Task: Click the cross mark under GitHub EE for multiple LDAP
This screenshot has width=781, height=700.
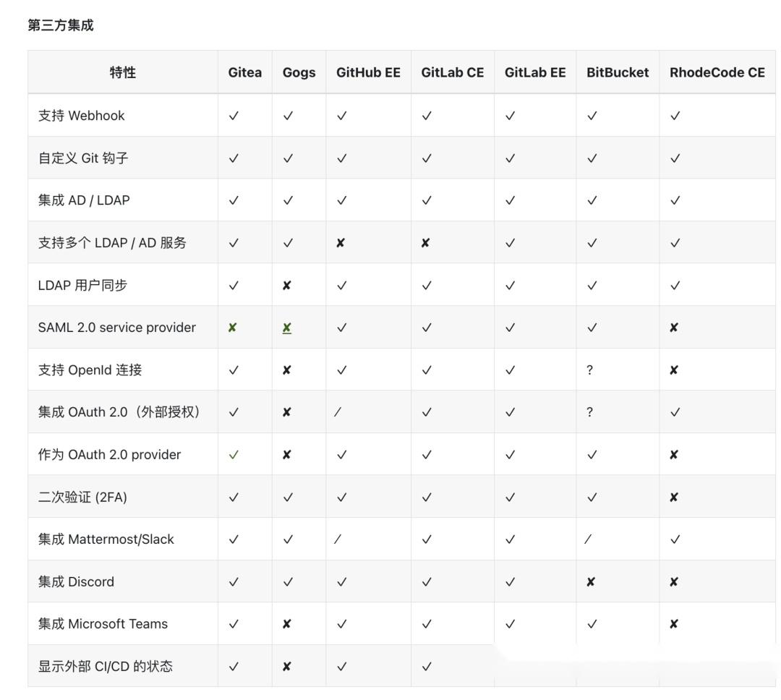Action: pyautogui.click(x=341, y=242)
